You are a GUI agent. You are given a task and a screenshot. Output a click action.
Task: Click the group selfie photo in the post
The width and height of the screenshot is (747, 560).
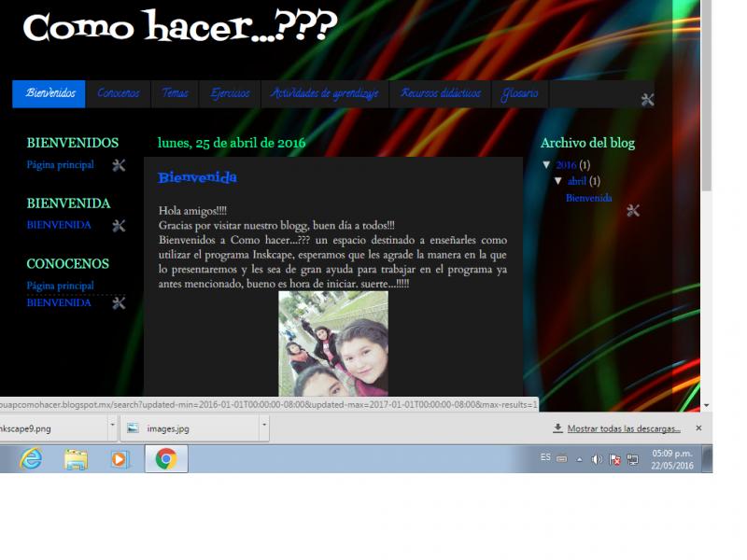[x=332, y=343]
